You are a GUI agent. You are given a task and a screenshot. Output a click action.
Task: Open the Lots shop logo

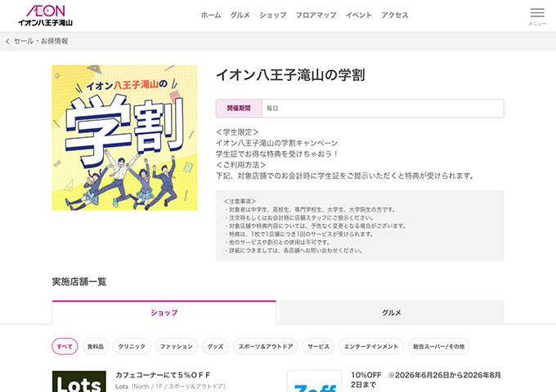79,381
